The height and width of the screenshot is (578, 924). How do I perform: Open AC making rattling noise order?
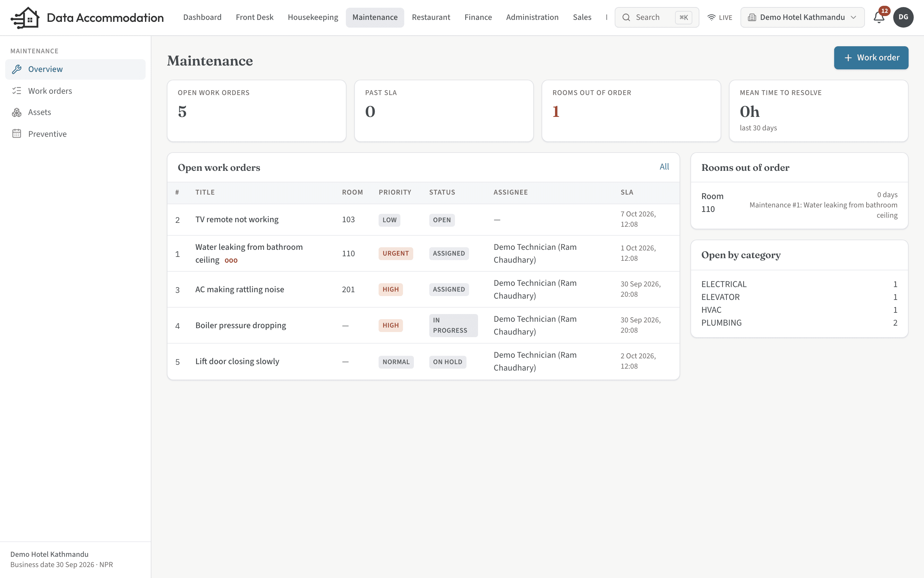click(x=423, y=289)
